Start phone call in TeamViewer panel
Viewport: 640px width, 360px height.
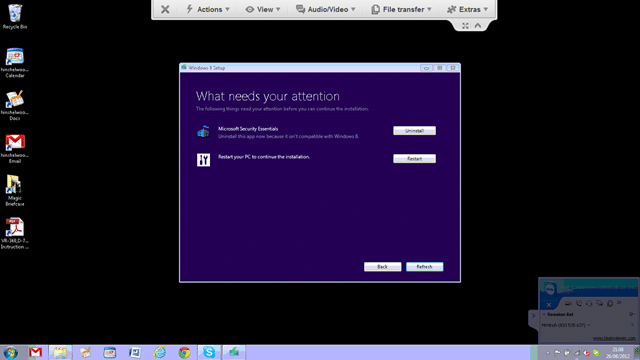[579, 303]
